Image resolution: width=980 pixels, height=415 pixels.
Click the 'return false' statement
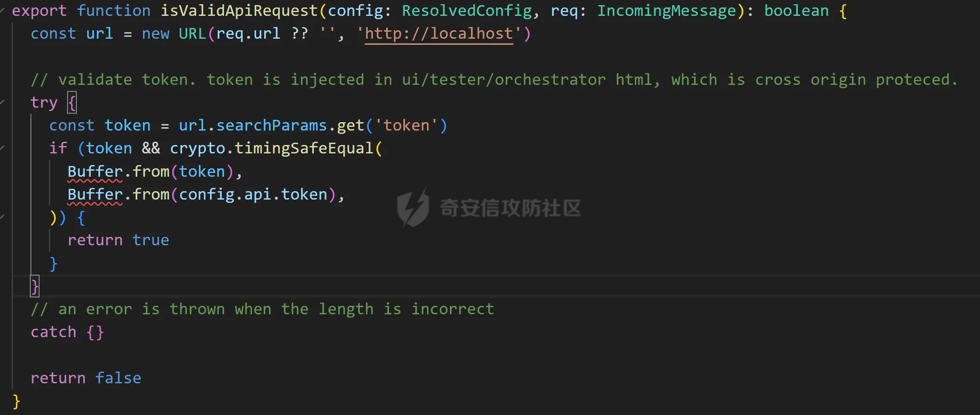86,378
